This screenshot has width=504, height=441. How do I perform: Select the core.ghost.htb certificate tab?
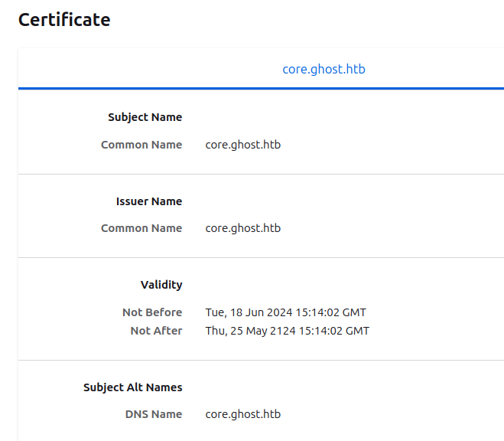click(x=324, y=69)
